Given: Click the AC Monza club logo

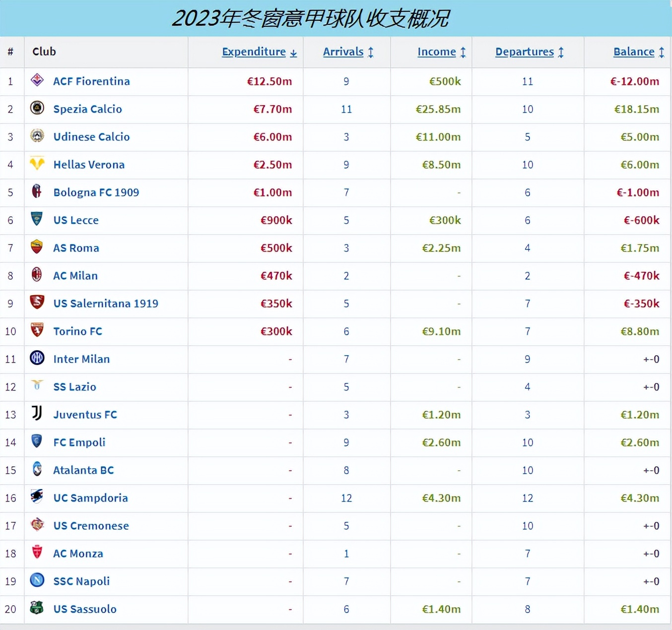Looking at the screenshot, I should pyautogui.click(x=37, y=554).
